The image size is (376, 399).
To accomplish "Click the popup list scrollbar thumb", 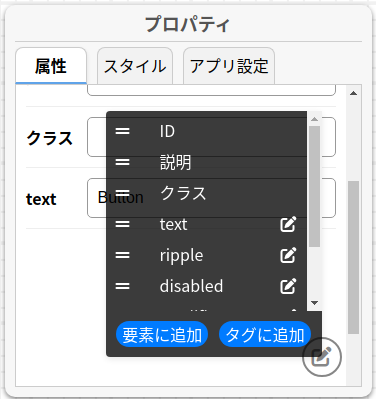I will point(314,186).
